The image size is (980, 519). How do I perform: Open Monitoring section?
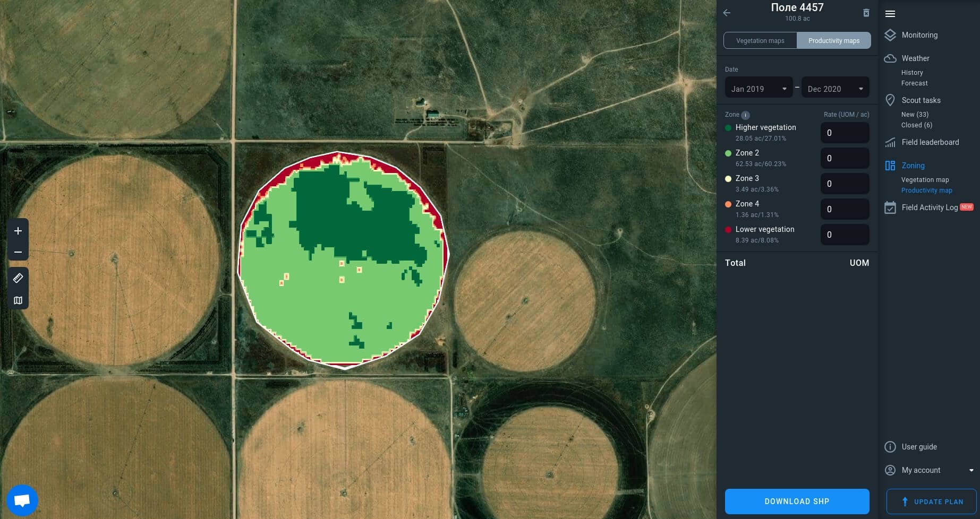tap(919, 35)
